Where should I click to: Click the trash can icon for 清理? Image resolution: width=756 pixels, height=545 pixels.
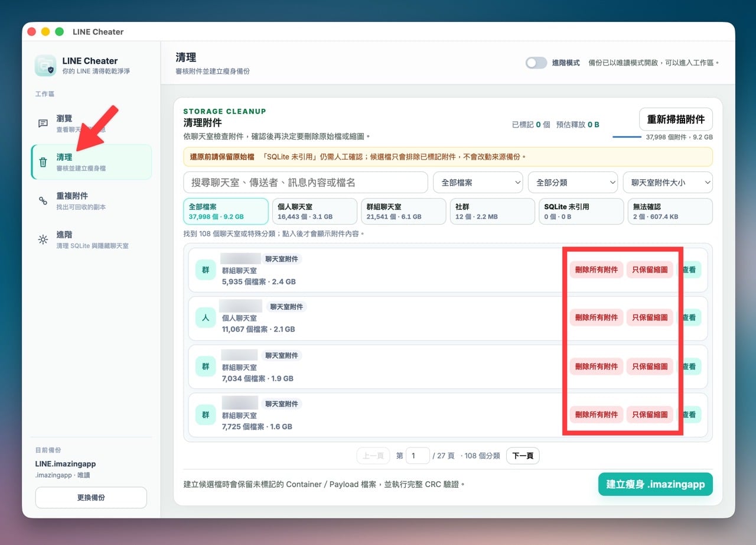click(43, 162)
